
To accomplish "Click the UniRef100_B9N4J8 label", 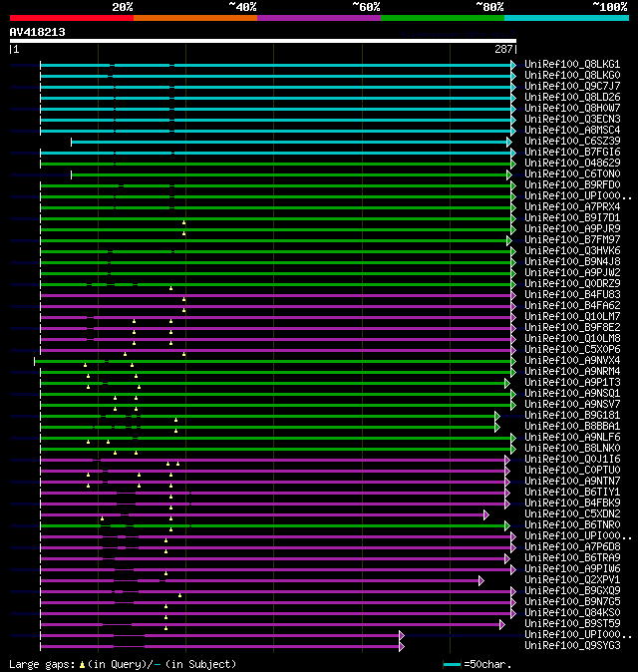I will (572, 262).
